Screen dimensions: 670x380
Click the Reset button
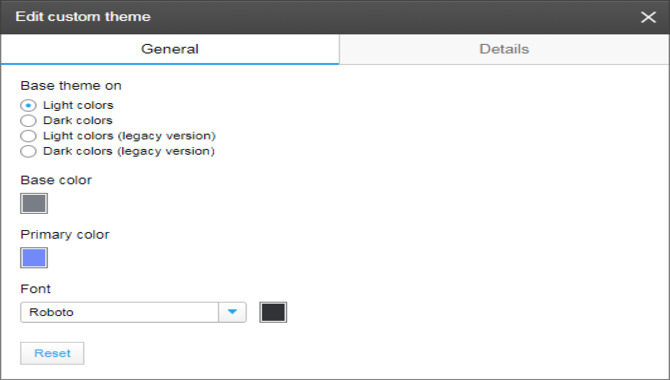click(x=52, y=353)
